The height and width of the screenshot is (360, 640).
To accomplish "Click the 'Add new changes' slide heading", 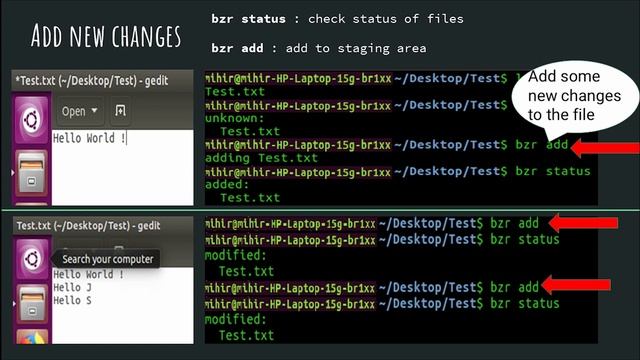I will (x=106, y=36).
